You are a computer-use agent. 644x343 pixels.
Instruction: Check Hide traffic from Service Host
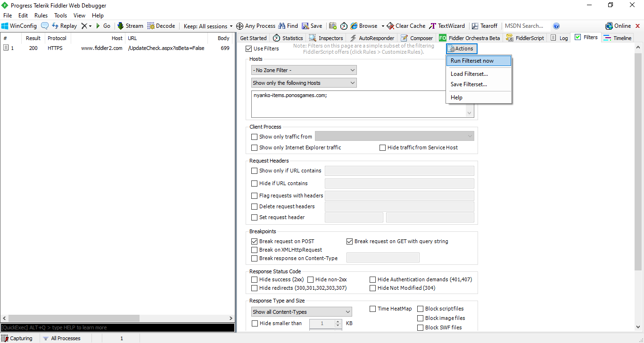point(383,147)
